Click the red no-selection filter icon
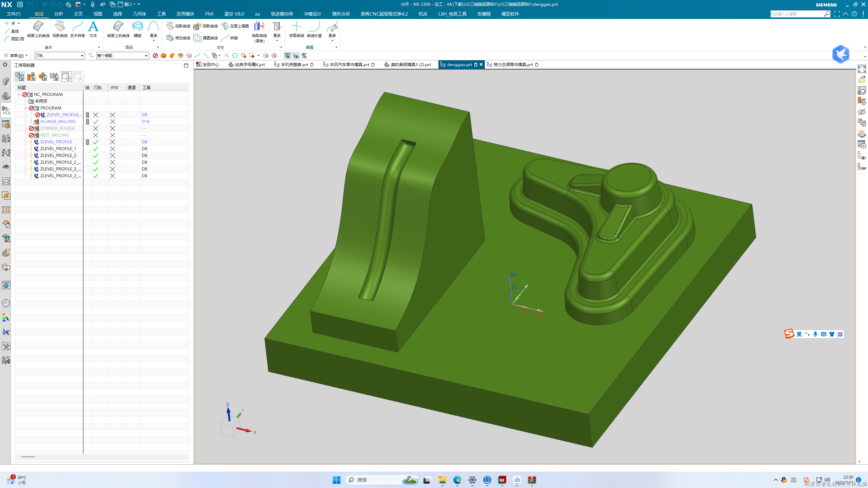The width and height of the screenshot is (868, 488). tap(155, 56)
